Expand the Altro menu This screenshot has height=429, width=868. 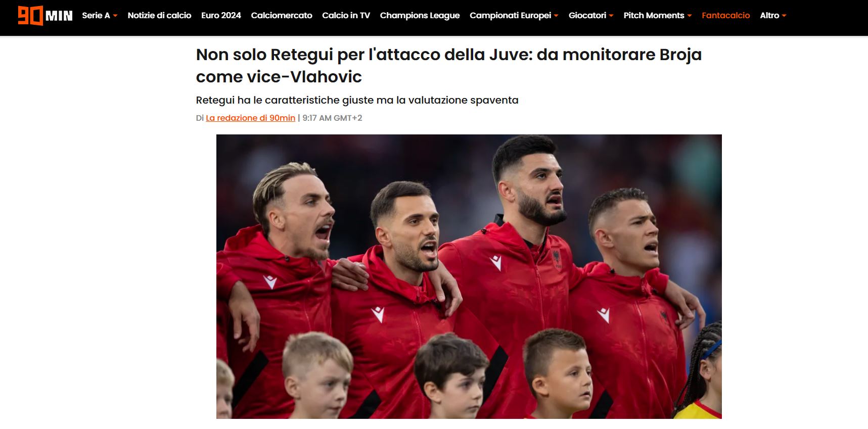click(773, 16)
